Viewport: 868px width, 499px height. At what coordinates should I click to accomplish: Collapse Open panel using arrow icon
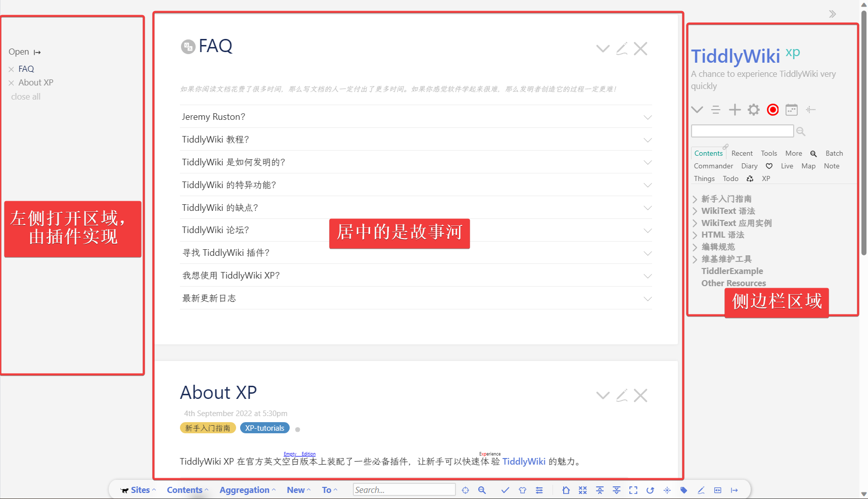(x=37, y=52)
